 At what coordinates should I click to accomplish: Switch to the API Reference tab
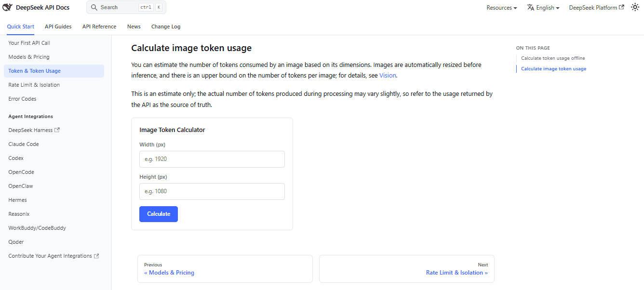coord(99,26)
